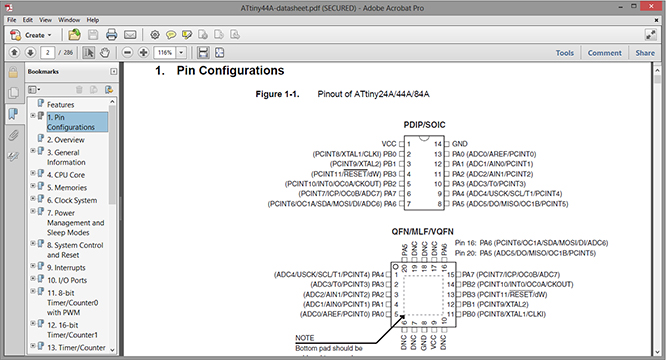The height and width of the screenshot is (360, 666).
Task: Open the Create PDF dropdown
Action: coord(31,35)
